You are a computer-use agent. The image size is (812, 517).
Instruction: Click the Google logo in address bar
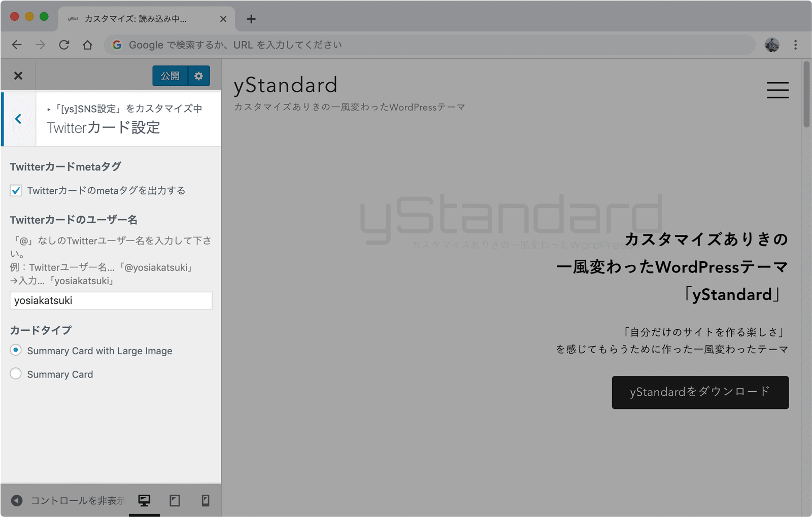(117, 45)
